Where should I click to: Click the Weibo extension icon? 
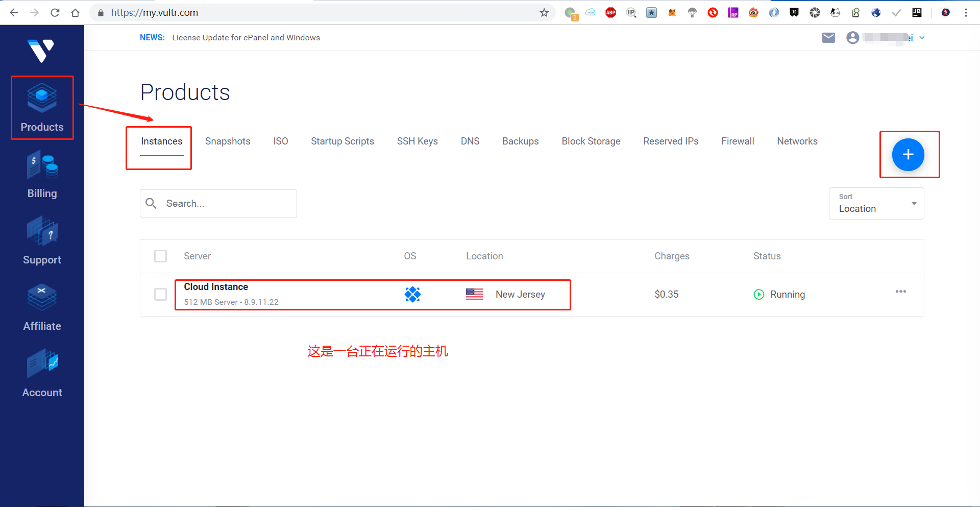pyautogui.click(x=753, y=12)
